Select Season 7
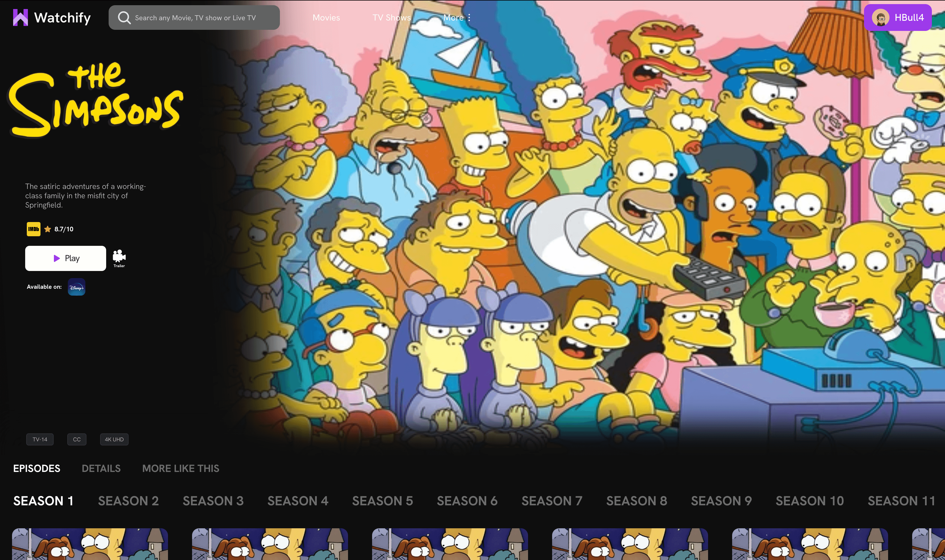Image resolution: width=945 pixels, height=560 pixels. click(x=552, y=501)
